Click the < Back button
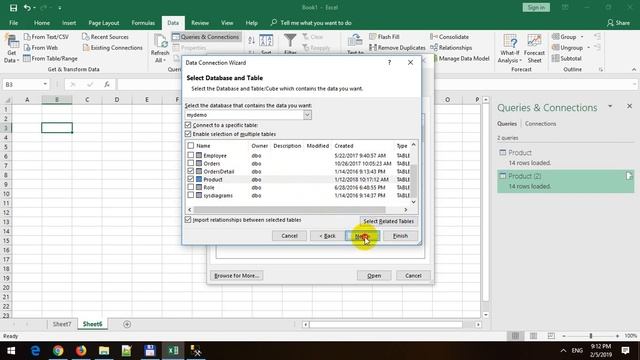 click(327, 236)
